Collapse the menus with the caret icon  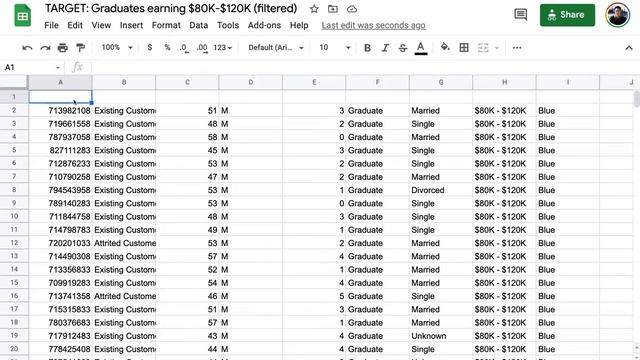[x=629, y=48]
